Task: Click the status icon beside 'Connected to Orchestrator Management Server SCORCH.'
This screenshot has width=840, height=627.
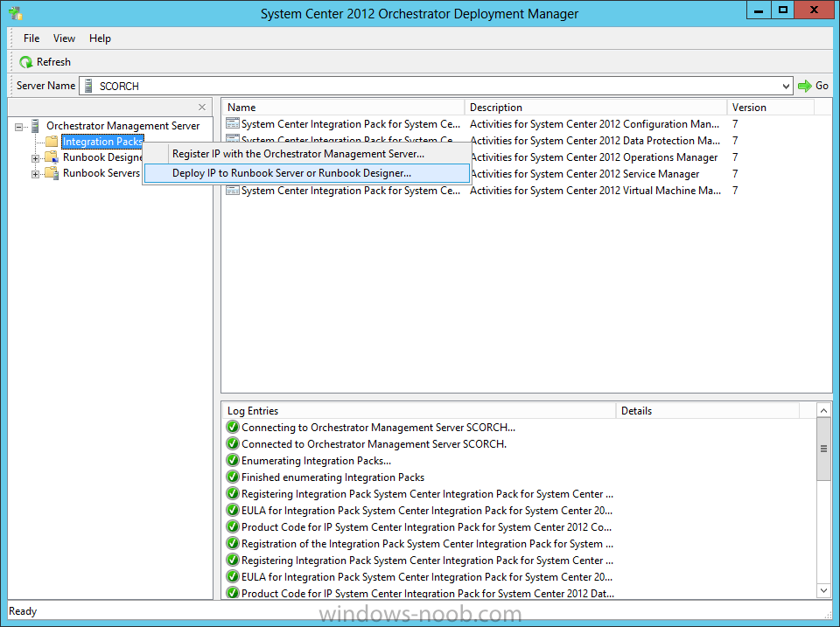Action: click(x=233, y=444)
